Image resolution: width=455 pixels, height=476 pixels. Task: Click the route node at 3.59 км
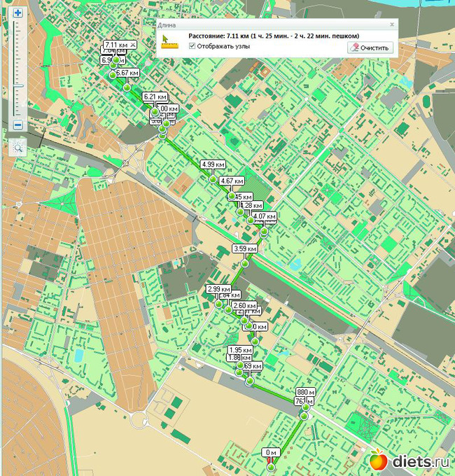(x=244, y=263)
